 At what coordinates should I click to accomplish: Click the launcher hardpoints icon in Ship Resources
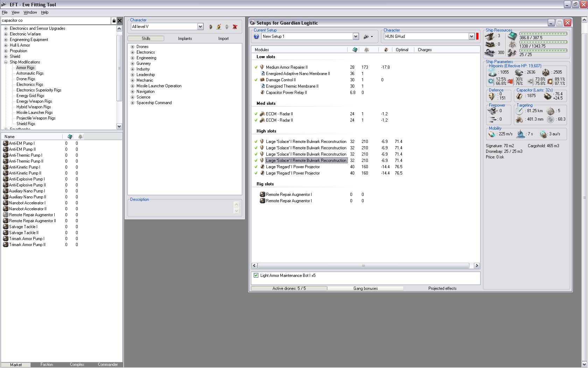pyautogui.click(x=490, y=44)
